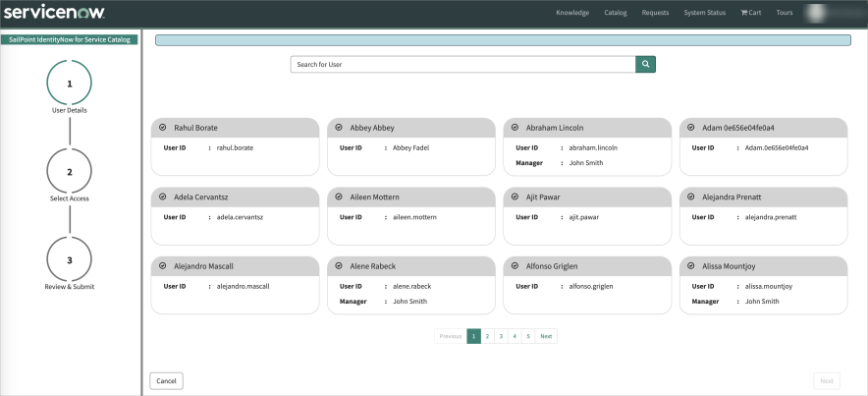Screen dimensions: 868x396
Task: Click user ID adela.cervantsz
Action: pyautogui.click(x=240, y=217)
